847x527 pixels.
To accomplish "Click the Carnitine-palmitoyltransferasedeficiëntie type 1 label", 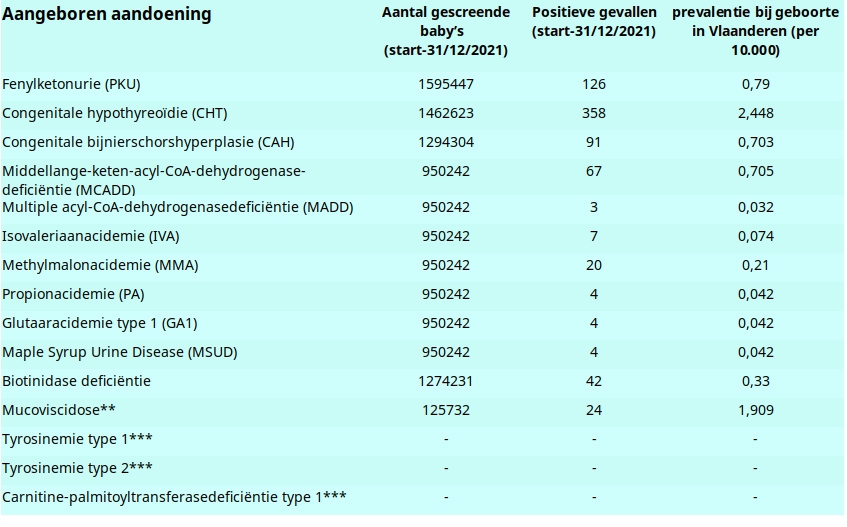I will point(174,498).
